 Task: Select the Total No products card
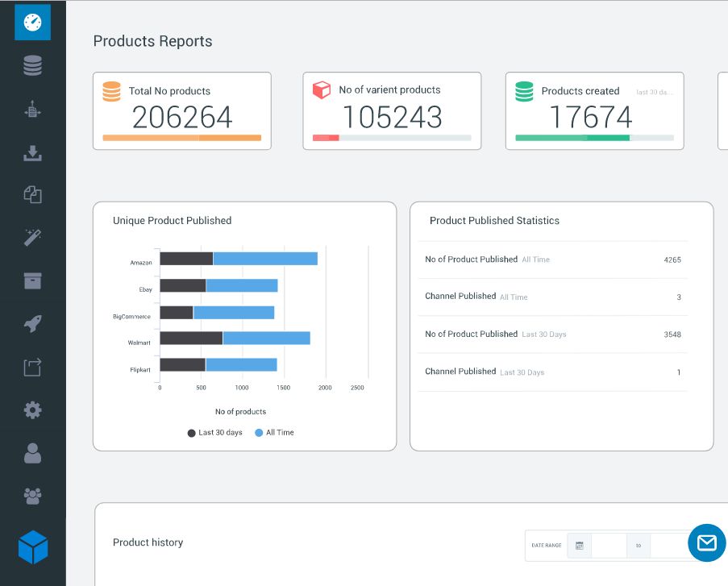click(182, 111)
